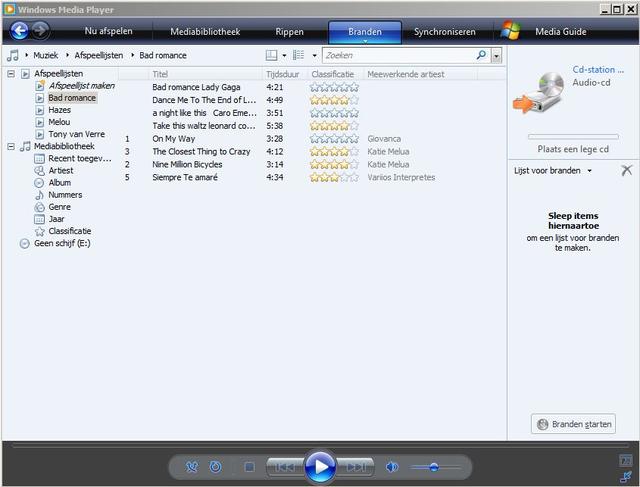Open the Rippen tab
Viewport: 640px width, 487px height.
pyautogui.click(x=289, y=32)
